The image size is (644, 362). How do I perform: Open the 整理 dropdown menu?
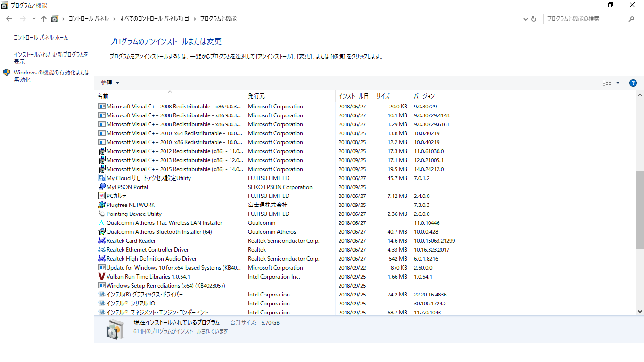(x=110, y=83)
